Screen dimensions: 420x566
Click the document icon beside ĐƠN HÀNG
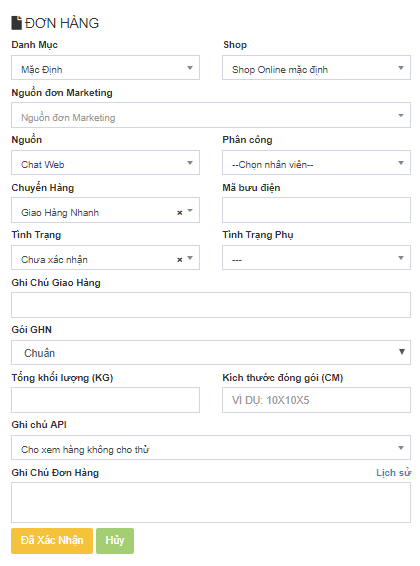pyautogui.click(x=17, y=23)
